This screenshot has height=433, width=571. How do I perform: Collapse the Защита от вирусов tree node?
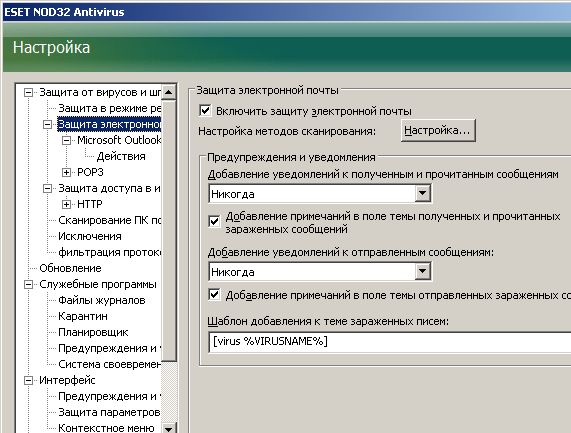(x=28, y=92)
